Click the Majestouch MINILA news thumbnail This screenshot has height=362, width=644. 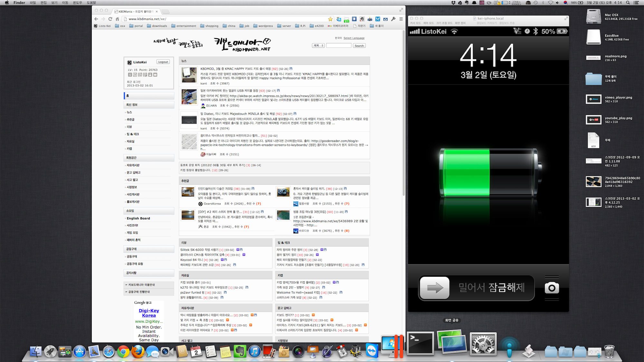pyautogui.click(x=189, y=120)
